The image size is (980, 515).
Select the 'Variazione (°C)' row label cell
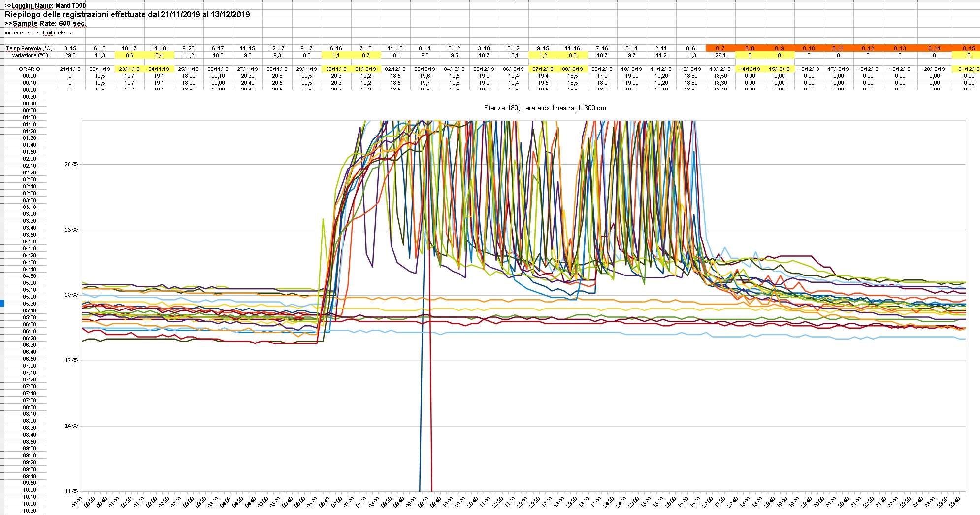[x=29, y=55]
